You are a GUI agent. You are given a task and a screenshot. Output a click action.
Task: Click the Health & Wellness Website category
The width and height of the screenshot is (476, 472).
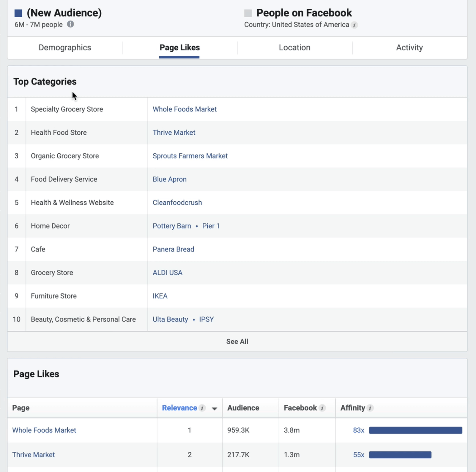pos(72,203)
